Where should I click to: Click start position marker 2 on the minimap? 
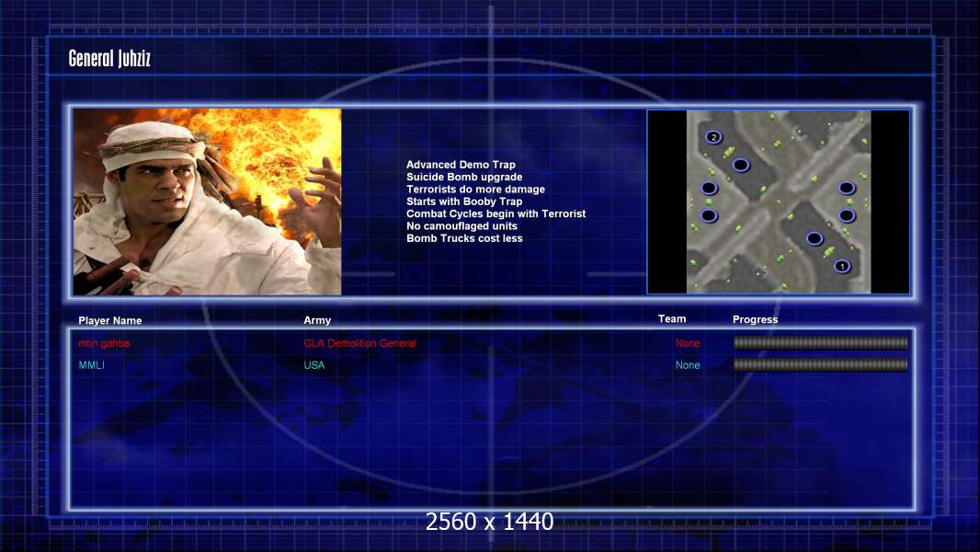713,137
